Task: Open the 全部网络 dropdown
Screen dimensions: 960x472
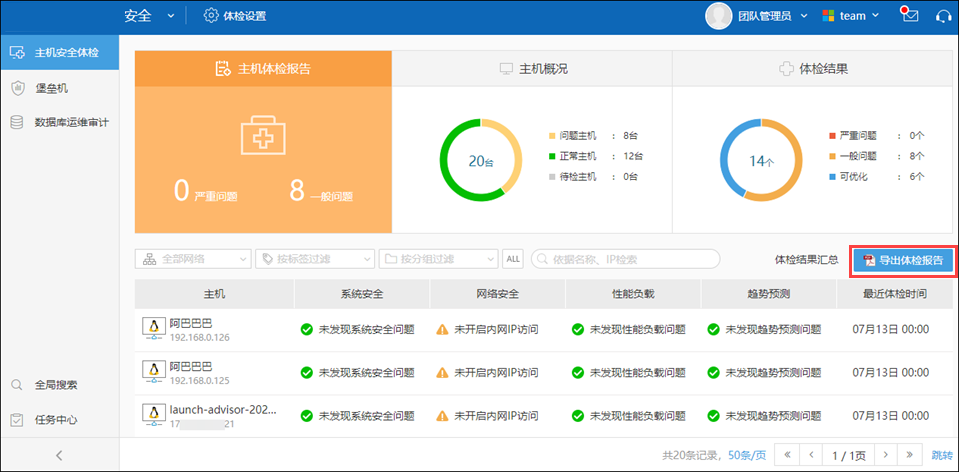Action: click(192, 259)
